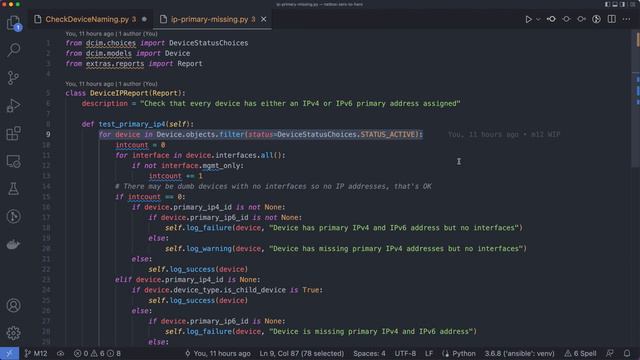Screen dimensions: 640x360
Task: Click the 'extras.reports' import text
Action: pyautogui.click(x=115, y=64)
